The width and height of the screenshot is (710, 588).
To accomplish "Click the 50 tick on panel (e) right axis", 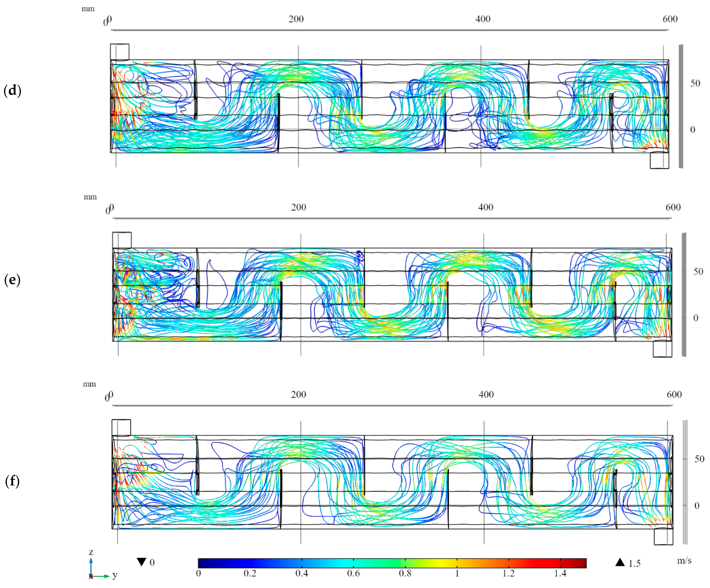I will (698, 271).
